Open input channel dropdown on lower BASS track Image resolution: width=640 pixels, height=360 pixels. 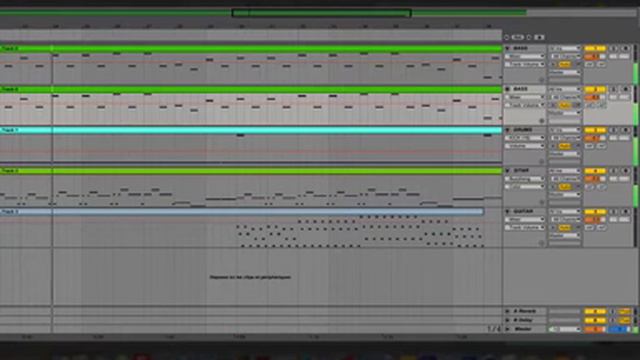tap(565, 97)
